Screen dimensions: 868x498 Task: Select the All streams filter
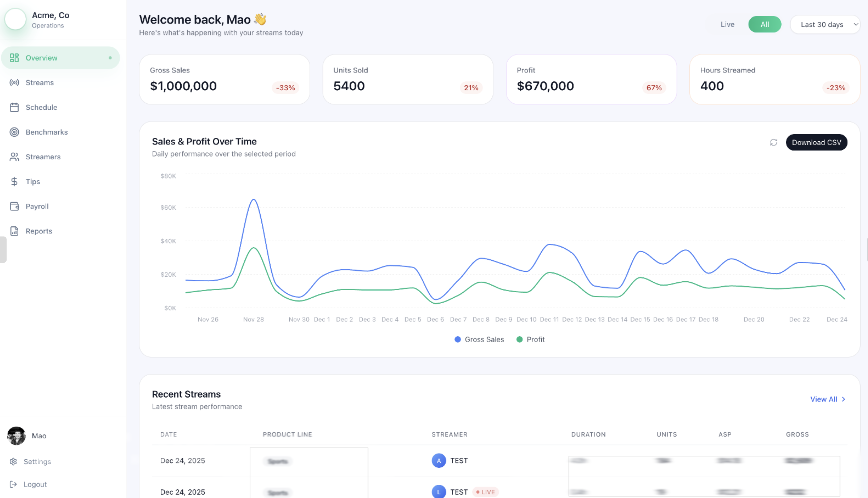coord(764,24)
